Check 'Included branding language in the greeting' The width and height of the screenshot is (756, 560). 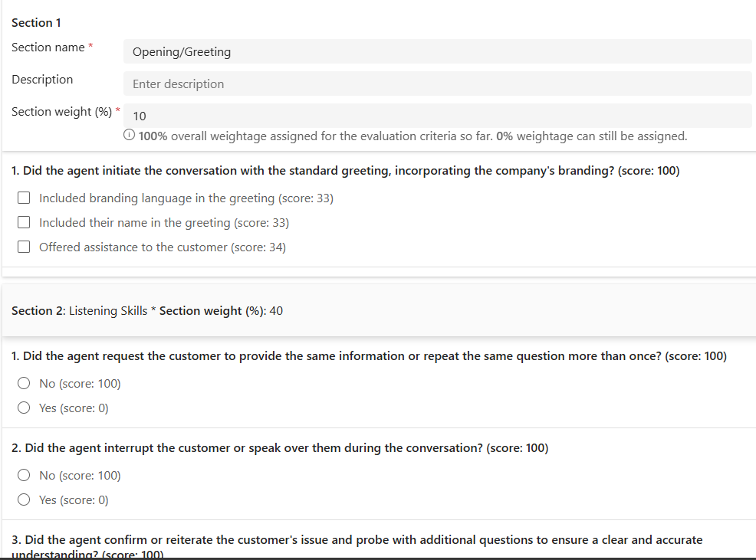[x=25, y=198]
